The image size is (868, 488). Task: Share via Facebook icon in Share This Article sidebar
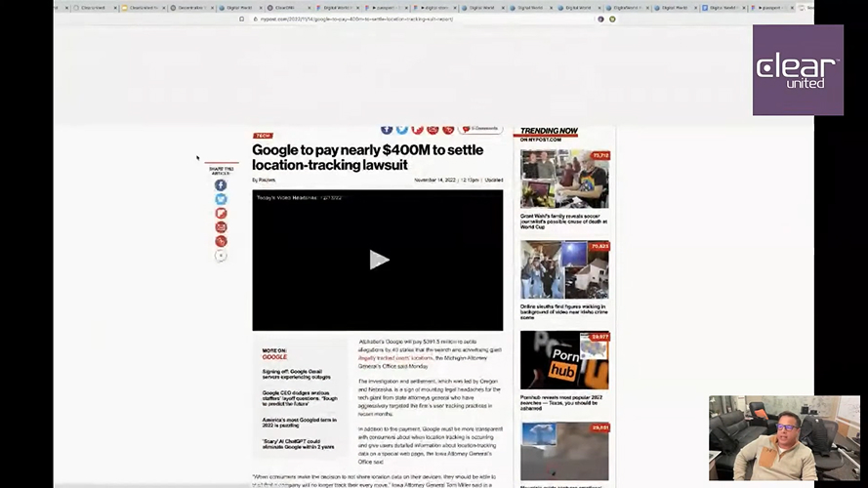point(221,184)
